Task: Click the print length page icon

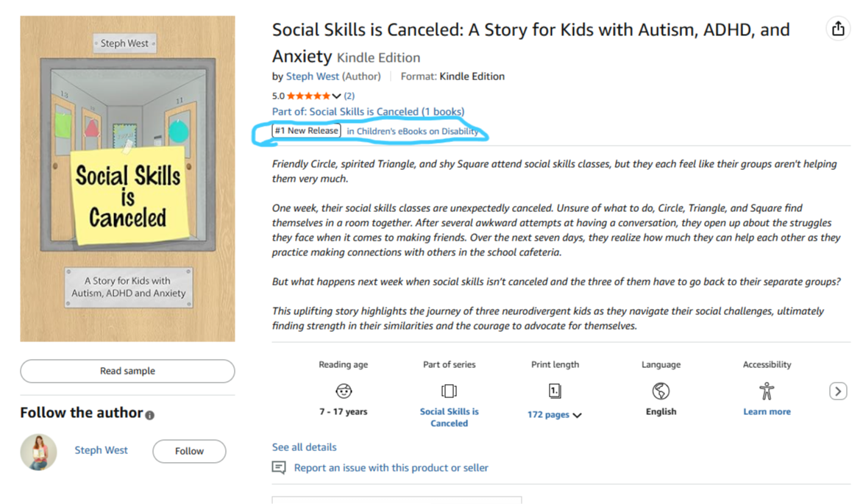Action: [x=555, y=390]
